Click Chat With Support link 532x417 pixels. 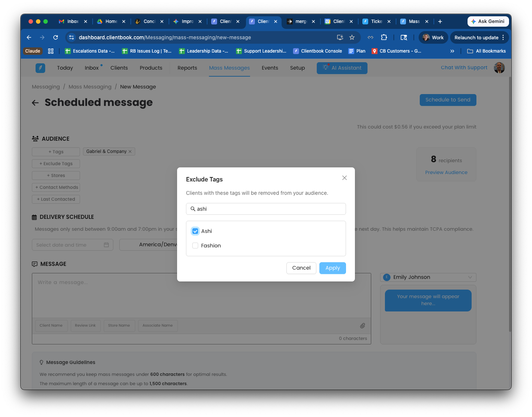[x=464, y=67]
